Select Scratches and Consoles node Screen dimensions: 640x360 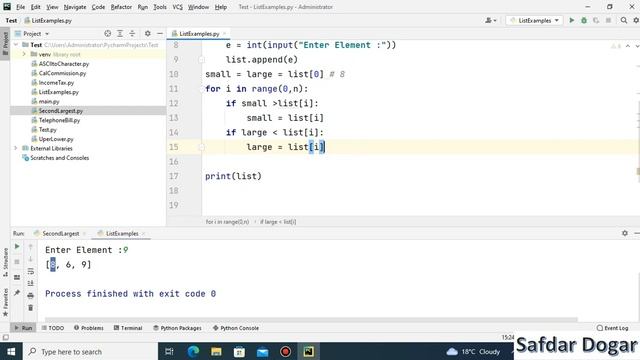click(x=56, y=158)
